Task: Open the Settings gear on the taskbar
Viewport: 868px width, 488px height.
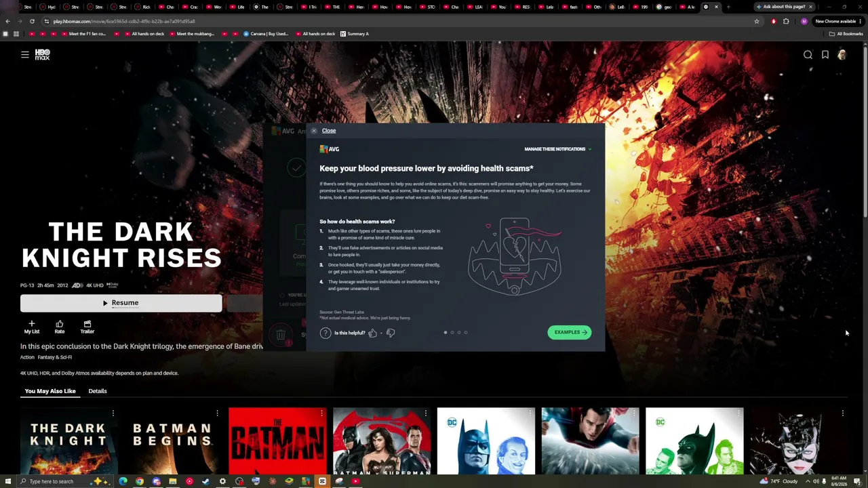Action: pos(222,481)
